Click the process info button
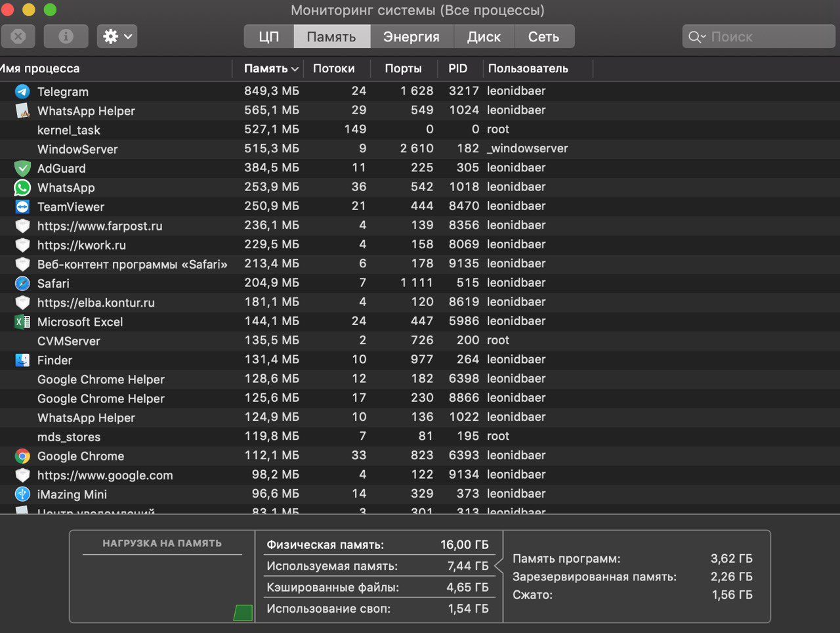Screen dimensions: 840x633 (66, 36)
